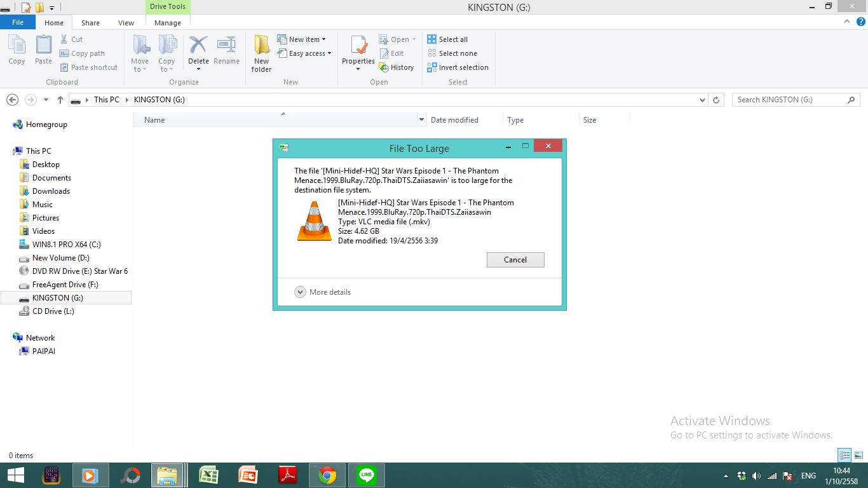This screenshot has height=488, width=868.
Task: Click the Drive Tools contextual tab
Action: coord(168,7)
